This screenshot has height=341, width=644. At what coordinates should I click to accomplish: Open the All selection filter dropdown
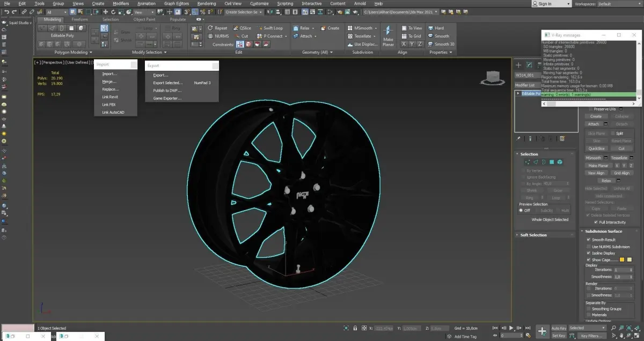pos(57,12)
